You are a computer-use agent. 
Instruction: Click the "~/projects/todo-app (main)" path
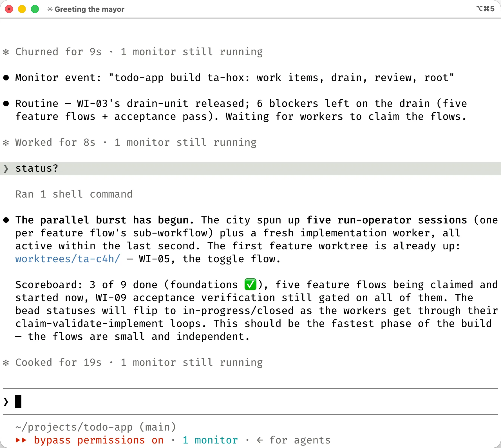click(96, 427)
